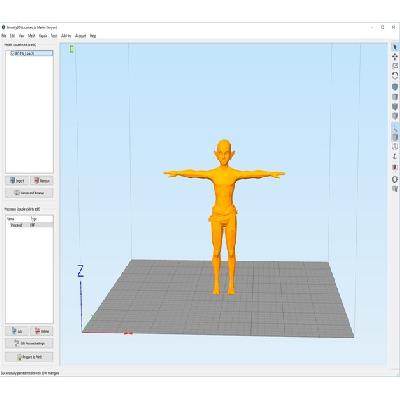Viewport: 400px width, 400px height.
Task: Toggle the model checkbox in models list
Action: [12, 53]
